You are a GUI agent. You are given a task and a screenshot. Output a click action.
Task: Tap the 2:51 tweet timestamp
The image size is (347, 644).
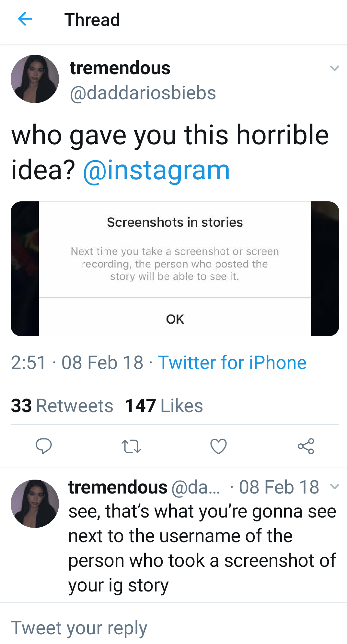(28, 362)
